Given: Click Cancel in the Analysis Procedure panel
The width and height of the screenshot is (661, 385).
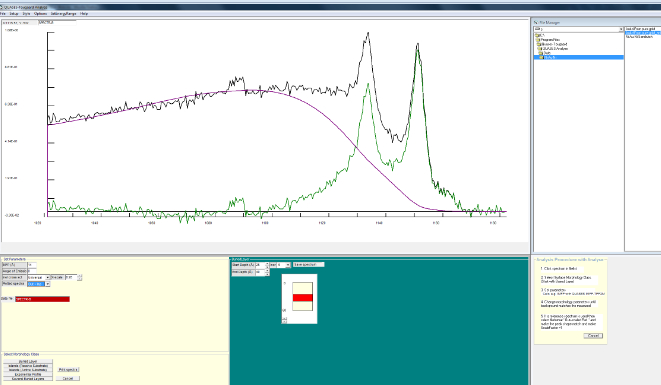Looking at the screenshot, I should (x=593, y=336).
